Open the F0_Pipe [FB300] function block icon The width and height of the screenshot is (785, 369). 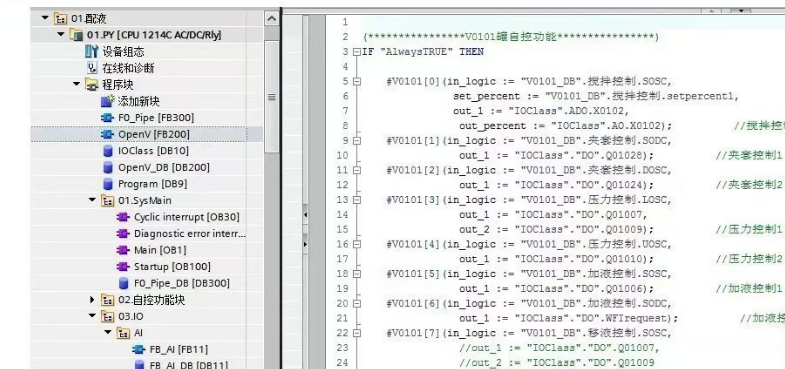(108, 118)
